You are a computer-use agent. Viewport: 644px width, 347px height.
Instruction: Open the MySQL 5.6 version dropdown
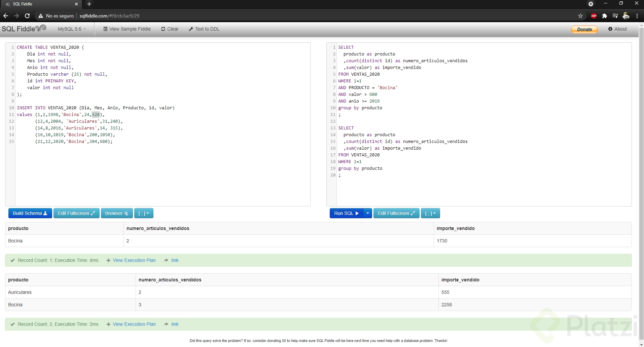tap(72, 29)
